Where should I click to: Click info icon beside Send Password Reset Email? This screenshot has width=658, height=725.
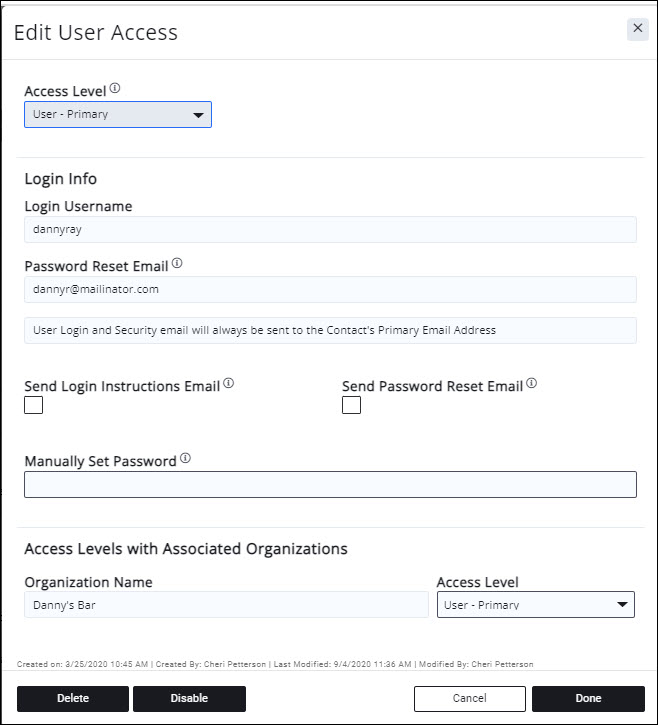click(531, 383)
